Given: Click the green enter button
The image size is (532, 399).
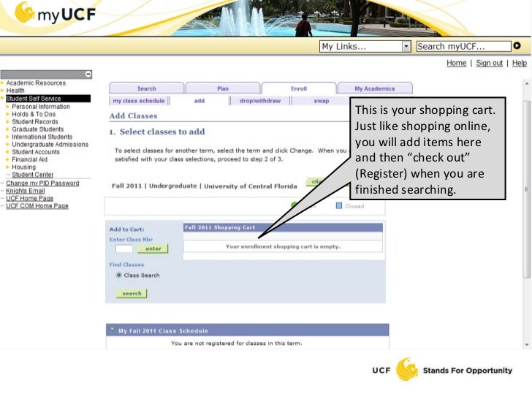Looking at the screenshot, I should click(153, 248).
